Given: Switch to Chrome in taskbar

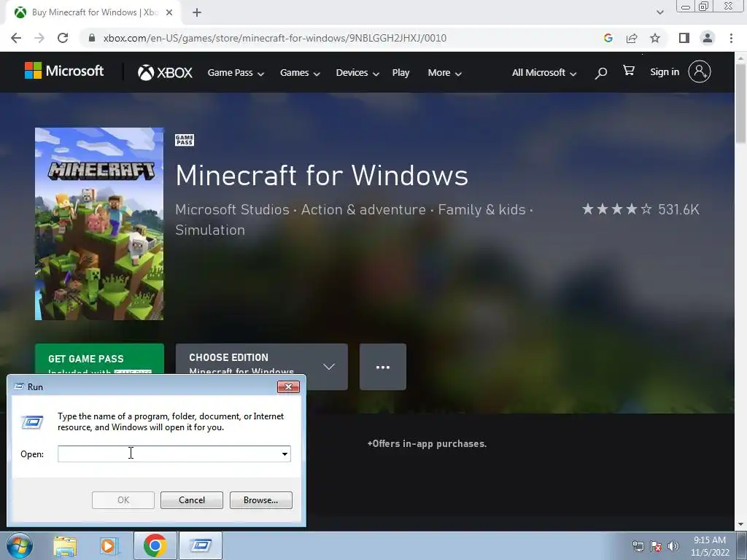Looking at the screenshot, I should pos(155,545).
